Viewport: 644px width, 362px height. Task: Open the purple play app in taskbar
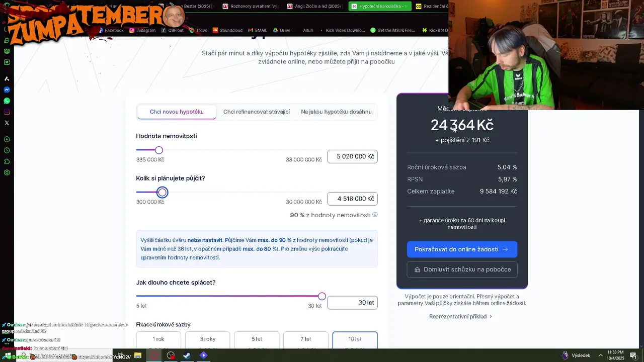point(203,355)
